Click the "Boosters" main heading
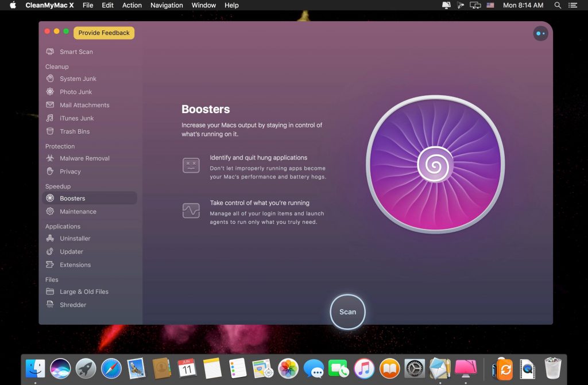This screenshot has width=588, height=385. 206,109
